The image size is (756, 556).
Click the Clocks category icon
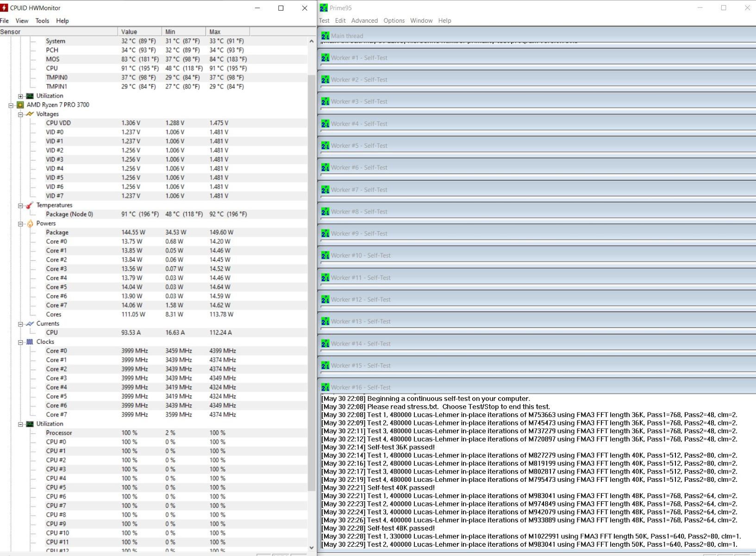pos(30,342)
